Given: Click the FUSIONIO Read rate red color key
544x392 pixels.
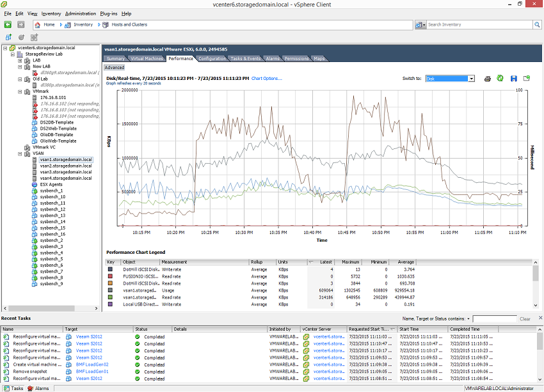Looking at the screenshot, I should 110,276.
